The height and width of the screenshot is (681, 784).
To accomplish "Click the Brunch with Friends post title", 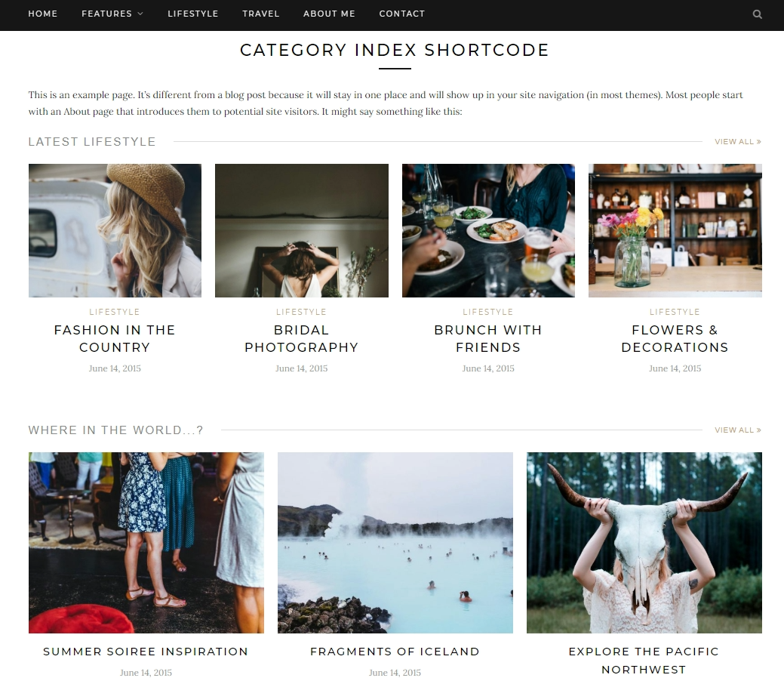I will (488, 339).
